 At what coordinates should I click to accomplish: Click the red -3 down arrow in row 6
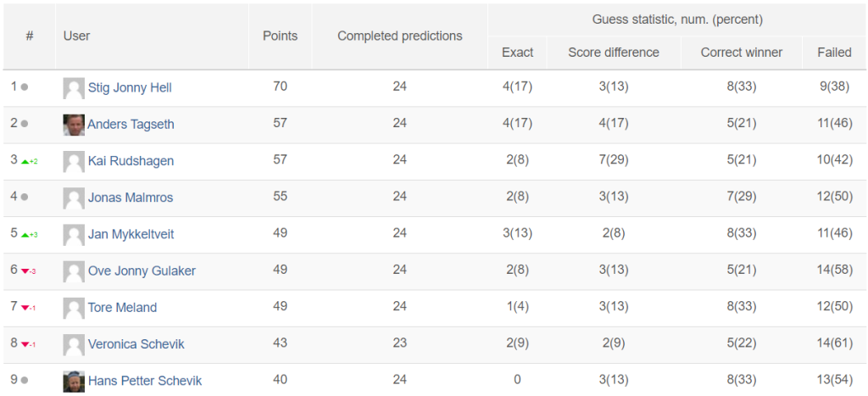29,271
